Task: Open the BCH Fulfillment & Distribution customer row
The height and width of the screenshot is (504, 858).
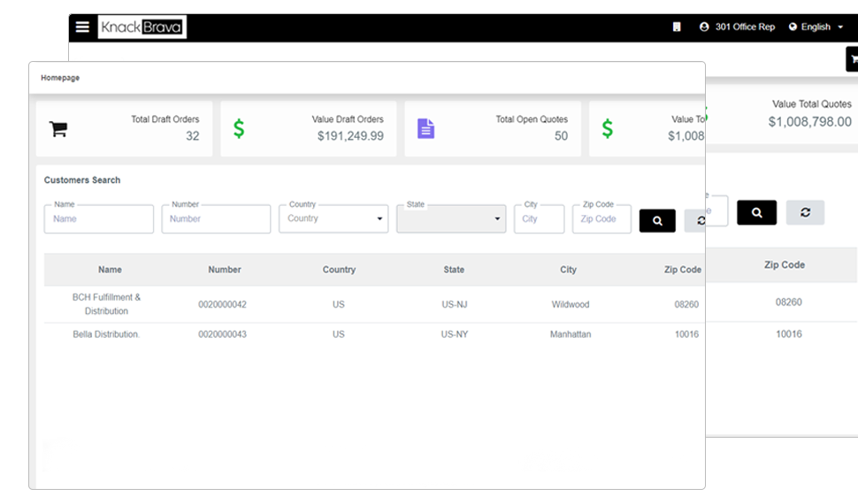Action: tap(374, 304)
